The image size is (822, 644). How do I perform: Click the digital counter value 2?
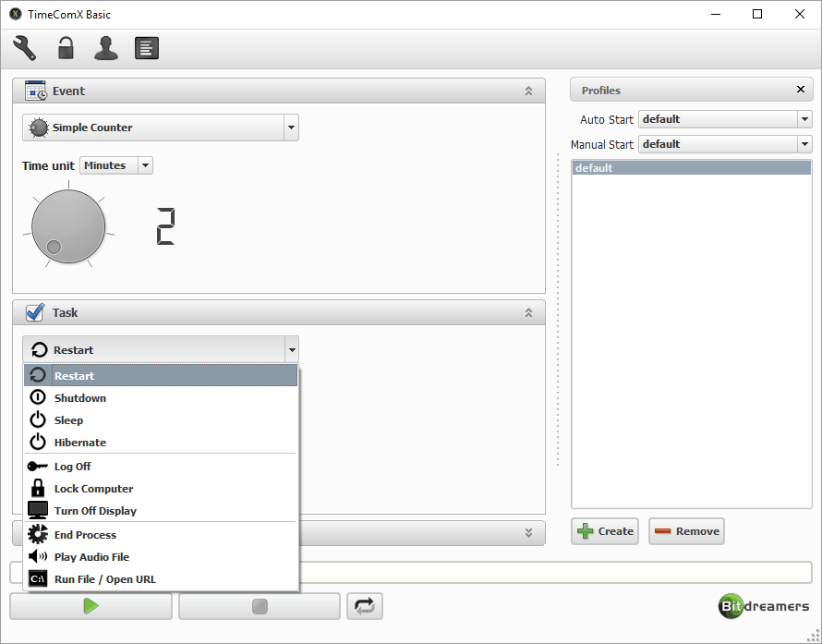pos(165,226)
